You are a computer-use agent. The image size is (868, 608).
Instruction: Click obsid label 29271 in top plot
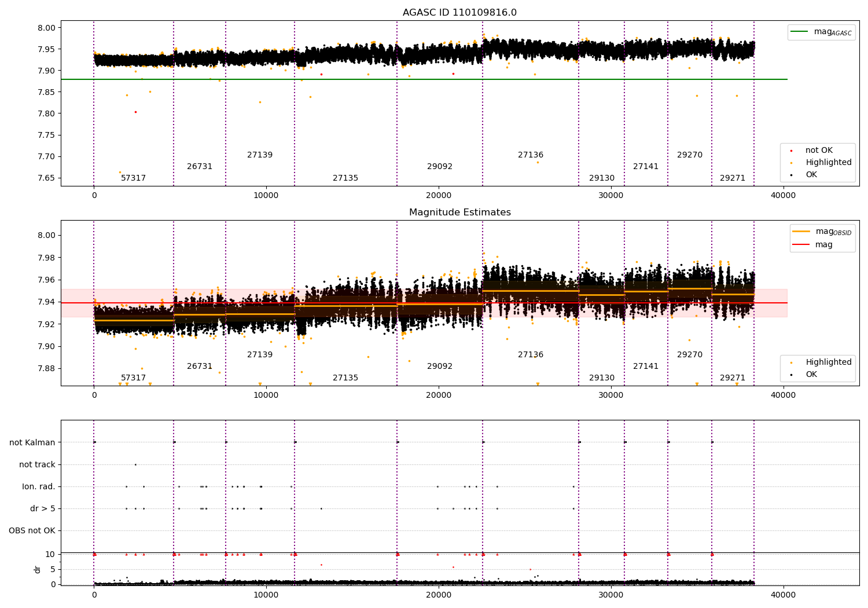(733, 178)
